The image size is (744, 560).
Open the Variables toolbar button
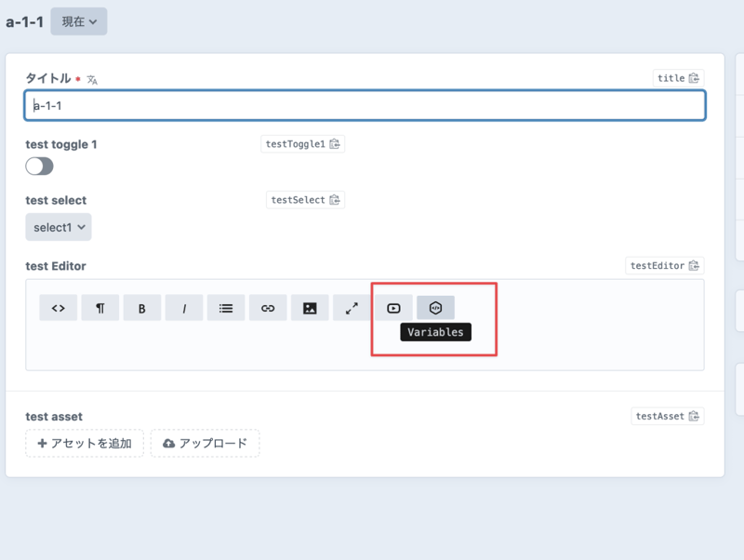point(435,308)
